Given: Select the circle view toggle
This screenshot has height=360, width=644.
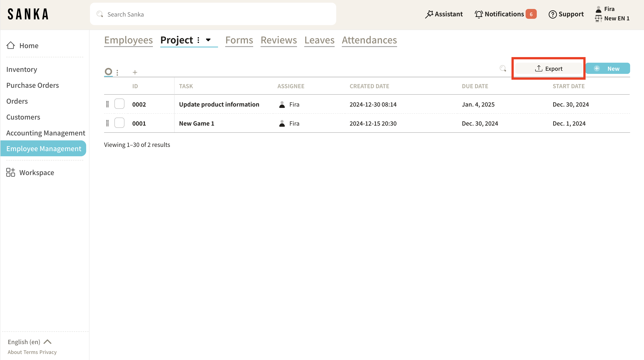Looking at the screenshot, I should (x=108, y=72).
